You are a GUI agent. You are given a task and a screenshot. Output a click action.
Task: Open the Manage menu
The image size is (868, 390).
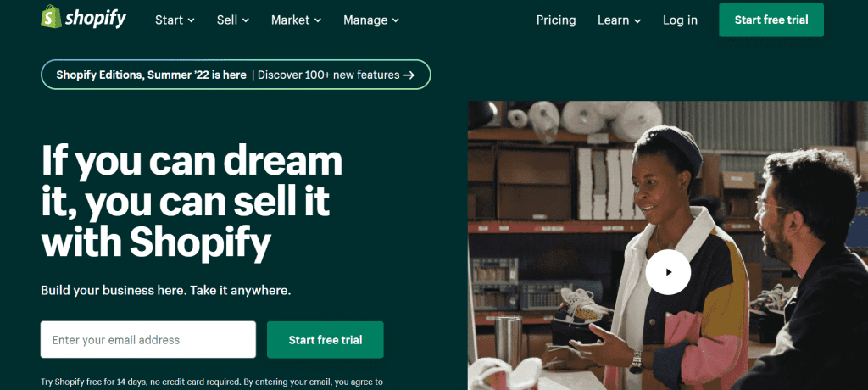pyautogui.click(x=371, y=20)
